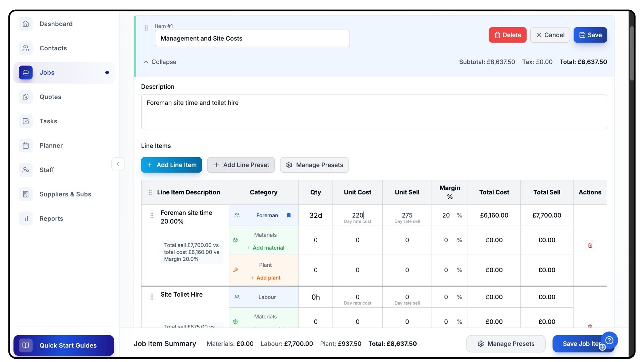Click the Dashboard home icon
Image resolution: width=644 pixels, height=362 pixels.
26,24
